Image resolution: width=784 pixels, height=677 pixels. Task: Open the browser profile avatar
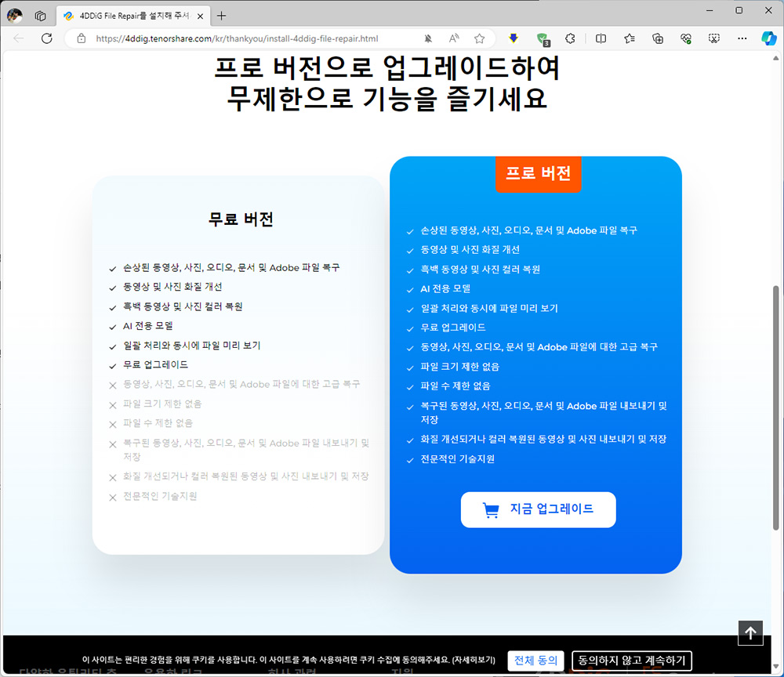(14, 16)
